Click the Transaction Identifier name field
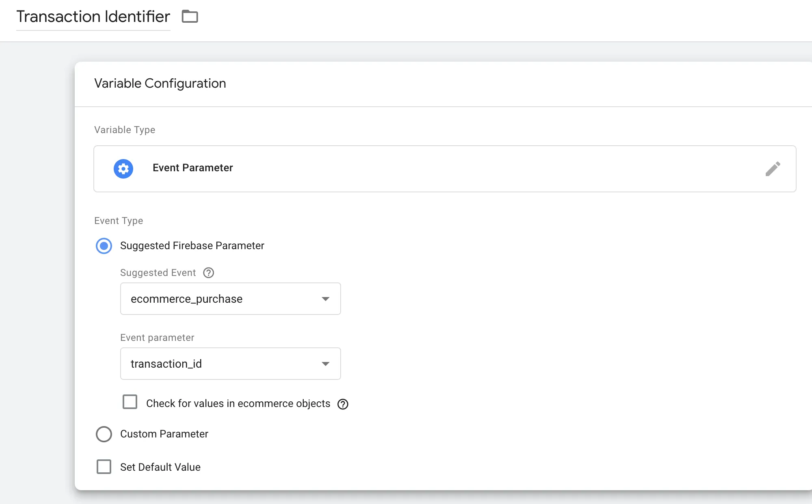This screenshot has width=812, height=504. click(93, 17)
